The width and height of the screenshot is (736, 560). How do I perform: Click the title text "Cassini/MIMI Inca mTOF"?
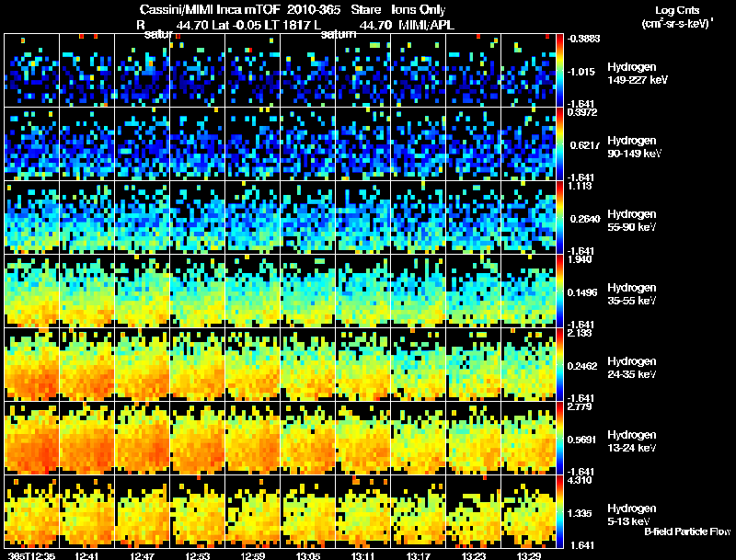pyautogui.click(x=210, y=9)
